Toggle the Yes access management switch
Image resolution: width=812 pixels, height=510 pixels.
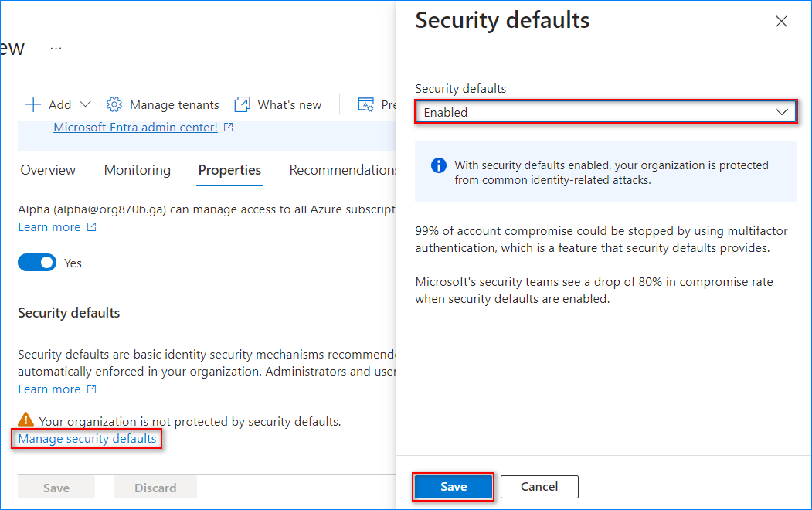(37, 263)
